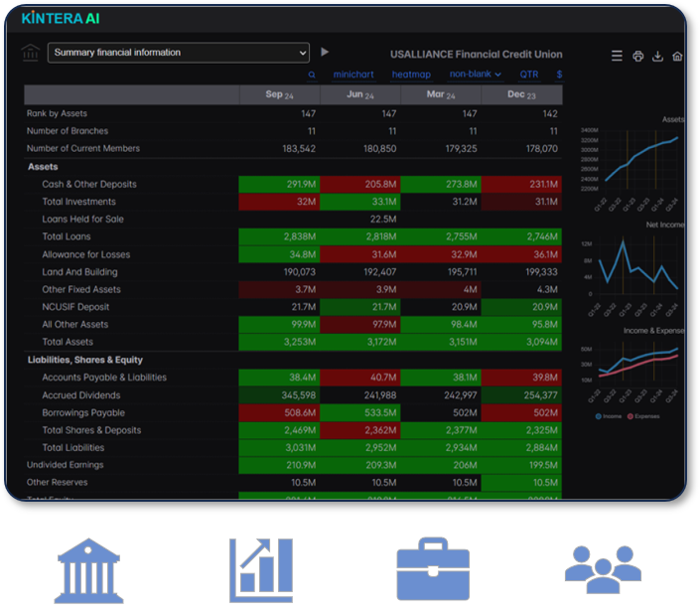Click the Dec 23 column header

click(x=521, y=94)
